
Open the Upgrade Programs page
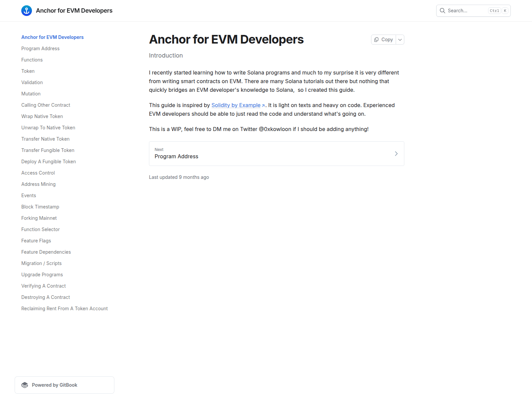tap(42, 275)
